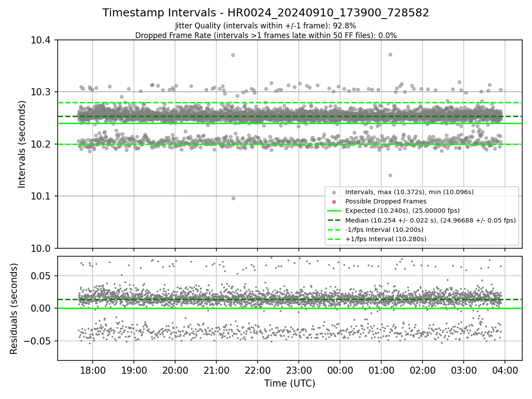This screenshot has height=399, width=532.
Task: Click the "Time (UTC)" x-axis label
Action: [289, 383]
